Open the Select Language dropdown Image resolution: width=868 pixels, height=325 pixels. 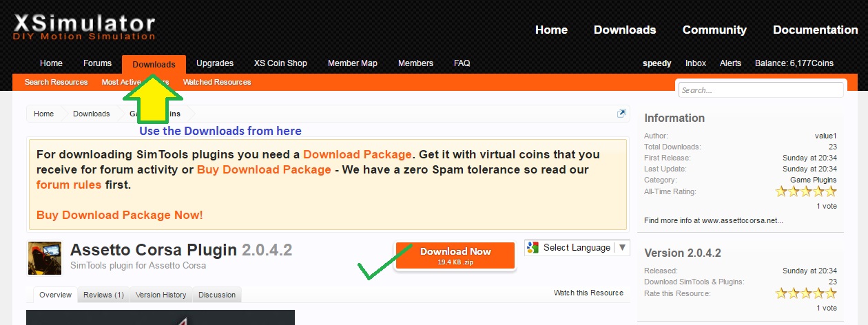577,248
